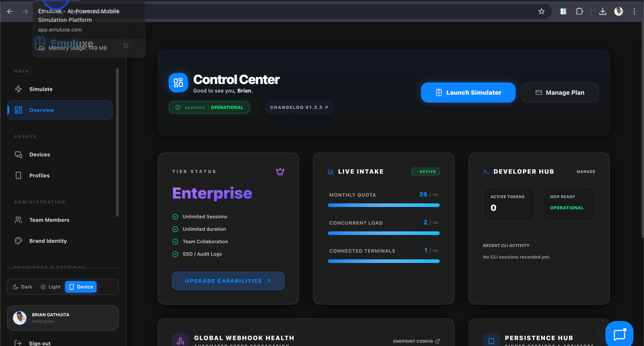Switch theme to Dark mode

point(23,287)
